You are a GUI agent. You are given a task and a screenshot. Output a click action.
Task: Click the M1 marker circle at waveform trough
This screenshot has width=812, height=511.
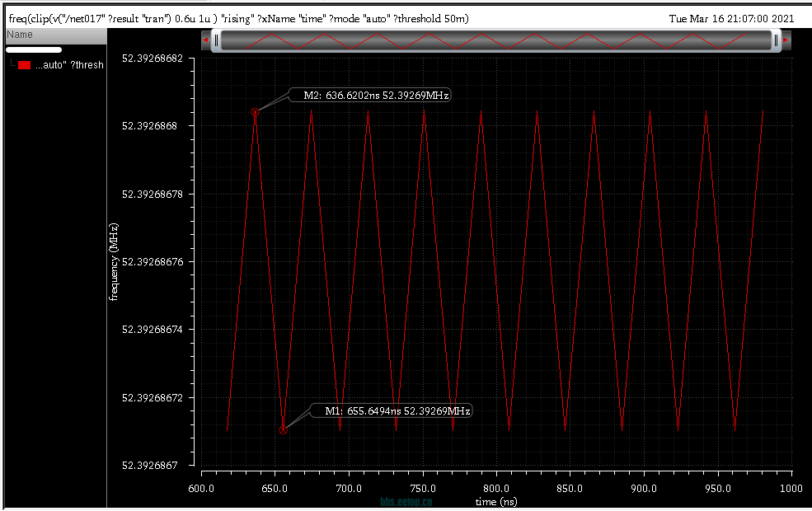click(x=283, y=429)
